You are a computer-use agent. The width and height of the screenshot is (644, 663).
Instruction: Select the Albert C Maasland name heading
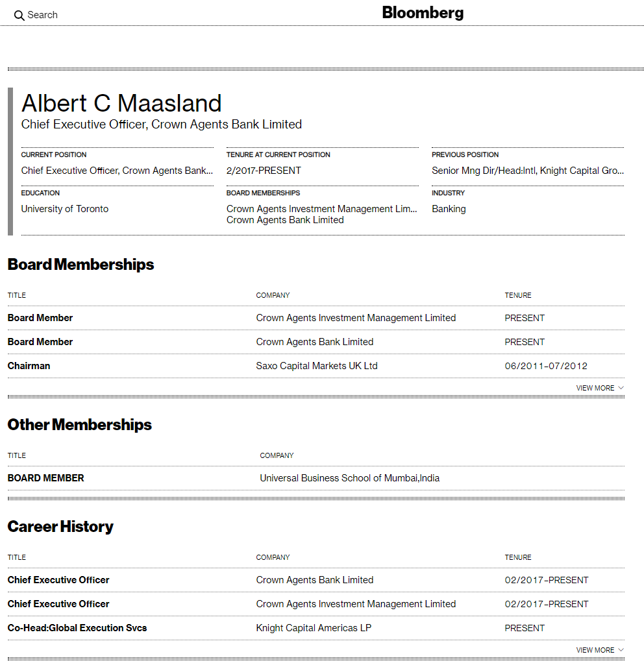(x=121, y=103)
